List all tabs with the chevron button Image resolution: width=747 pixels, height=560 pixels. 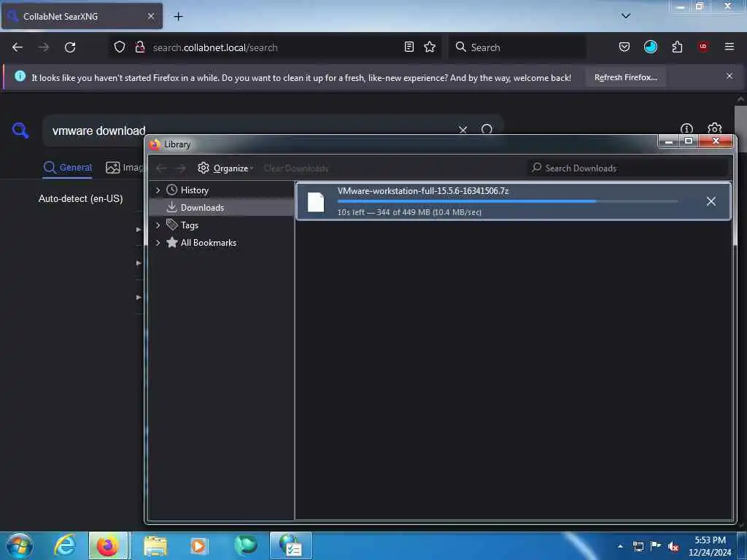[x=626, y=16]
